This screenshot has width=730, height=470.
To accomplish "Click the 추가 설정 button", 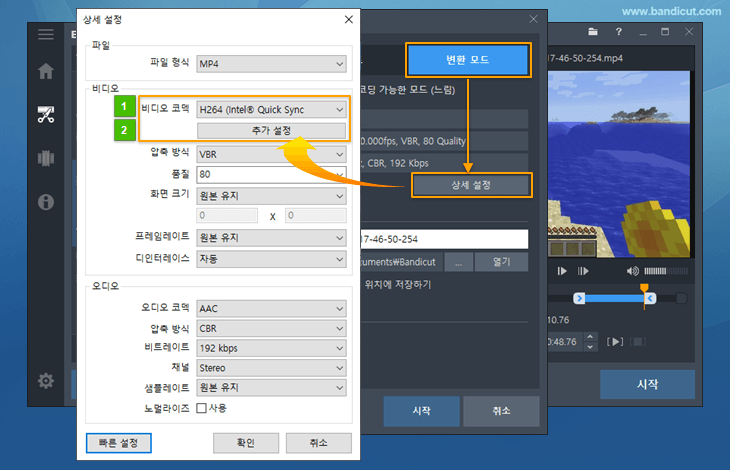I will click(x=271, y=131).
